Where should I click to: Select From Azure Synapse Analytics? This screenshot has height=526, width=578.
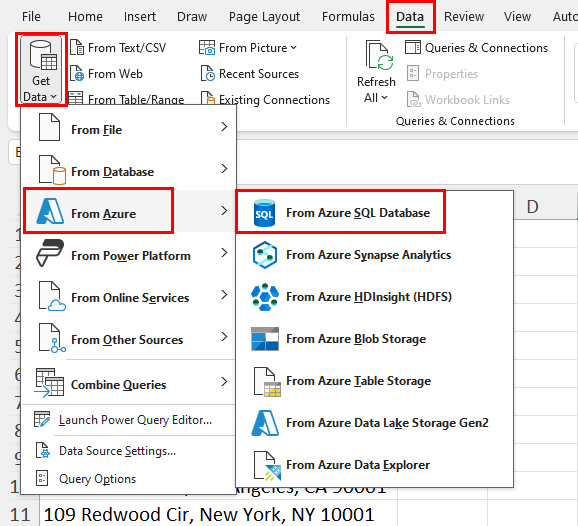(374, 255)
